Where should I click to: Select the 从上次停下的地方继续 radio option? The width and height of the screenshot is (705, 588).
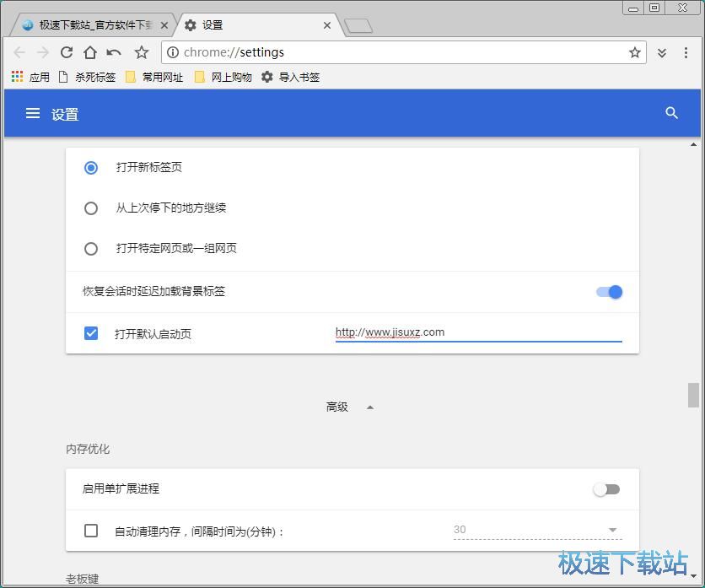(91, 208)
